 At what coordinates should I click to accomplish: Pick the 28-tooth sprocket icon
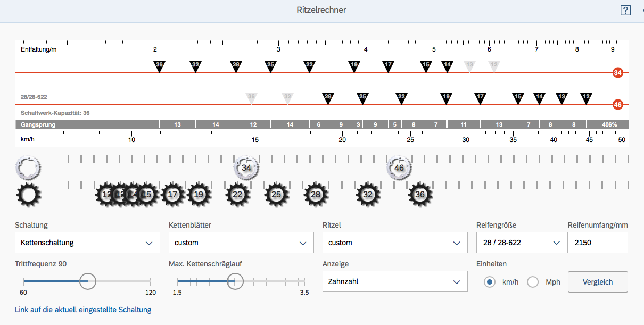coord(316,195)
